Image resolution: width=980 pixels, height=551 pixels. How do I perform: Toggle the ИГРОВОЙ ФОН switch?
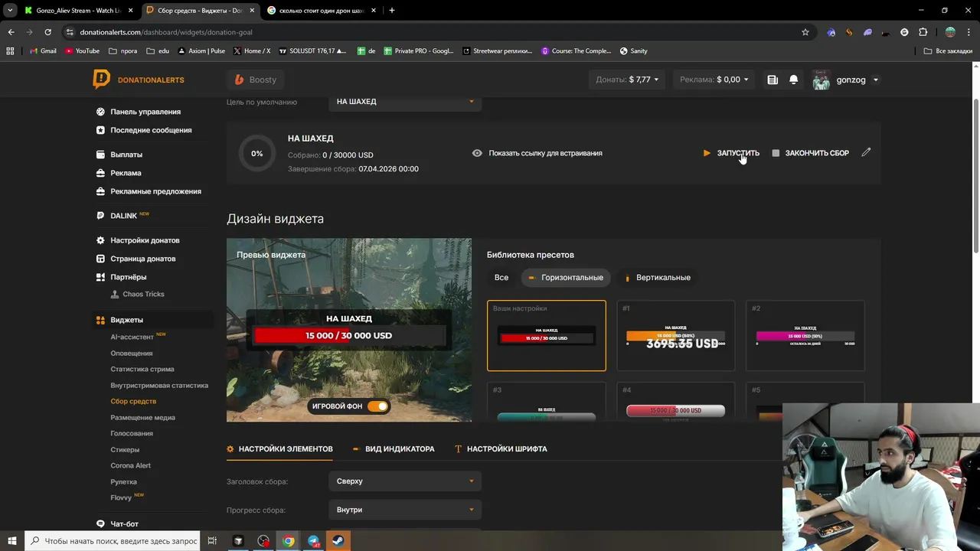(x=377, y=406)
